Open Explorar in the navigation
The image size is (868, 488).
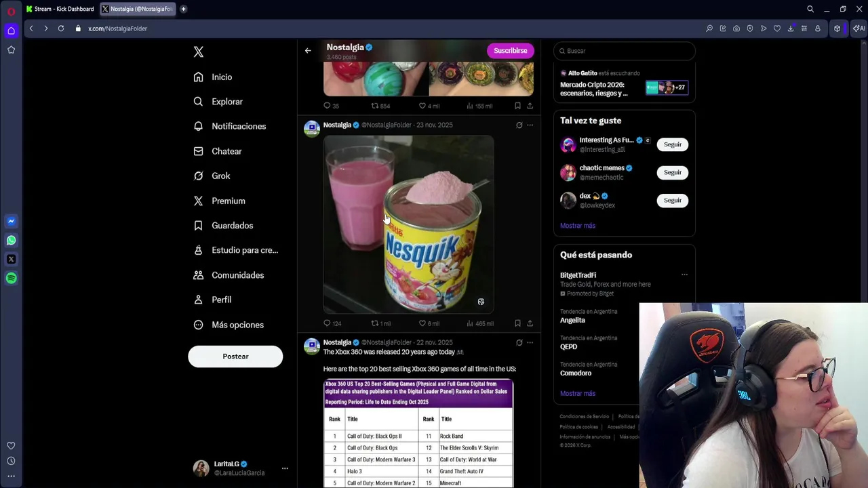coord(218,102)
